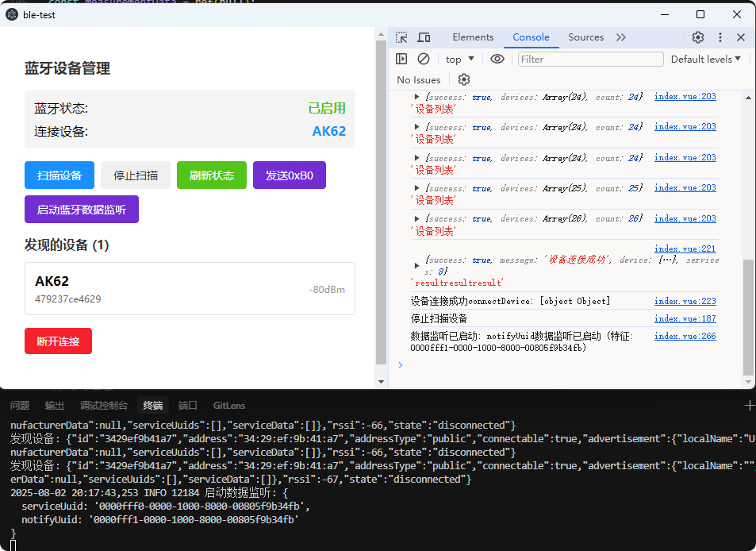Open the index.vue:266 source link

click(x=685, y=336)
